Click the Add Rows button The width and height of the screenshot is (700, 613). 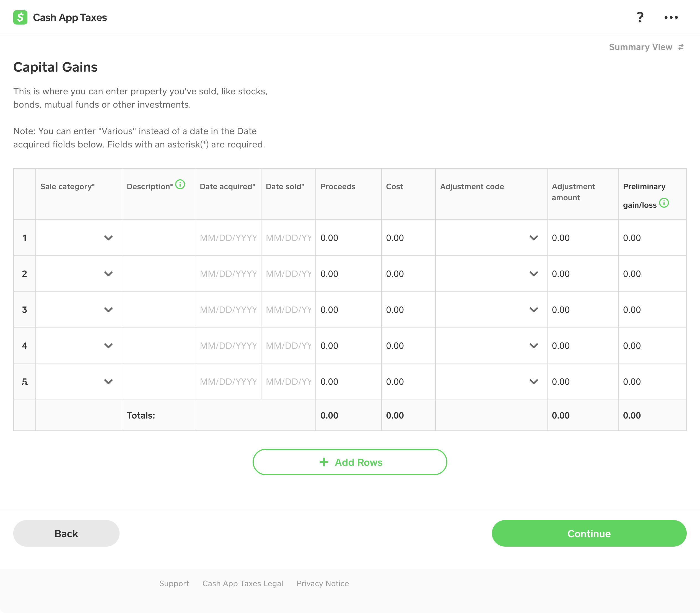(x=350, y=462)
